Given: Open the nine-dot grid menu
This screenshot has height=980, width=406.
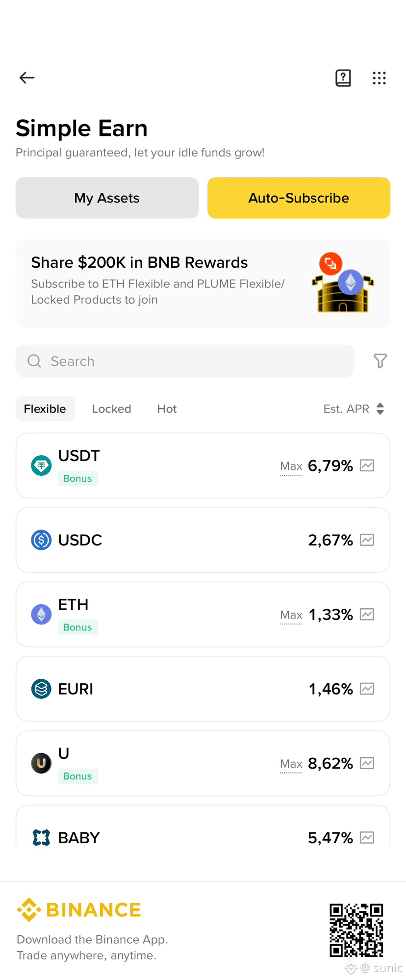Looking at the screenshot, I should tap(379, 78).
